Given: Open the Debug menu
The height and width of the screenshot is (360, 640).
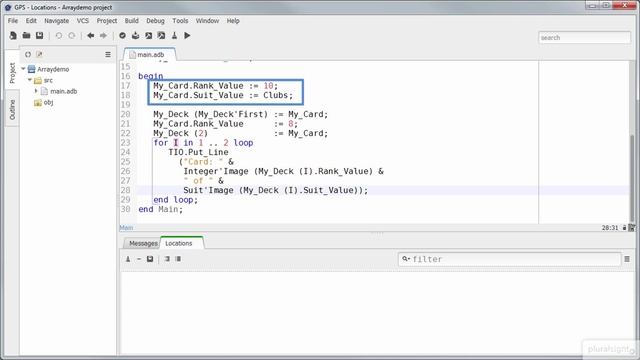Looking at the screenshot, I should 155,20.
